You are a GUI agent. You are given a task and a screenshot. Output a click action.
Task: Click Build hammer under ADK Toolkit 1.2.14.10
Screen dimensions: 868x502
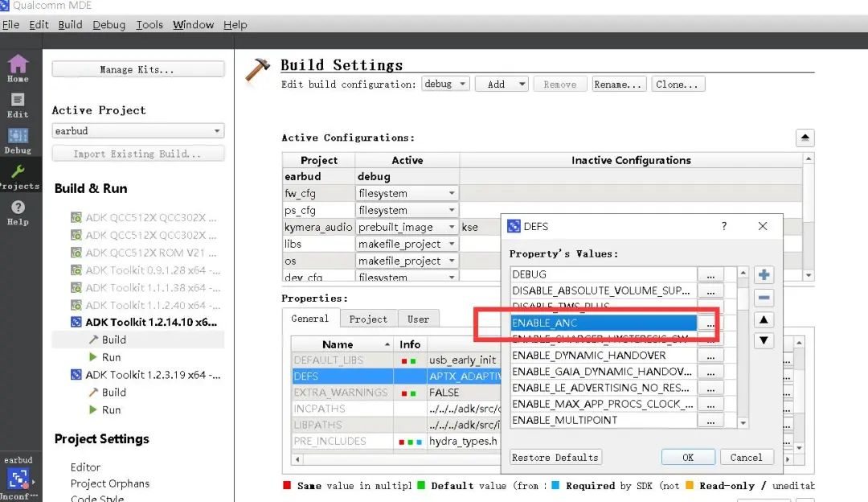coord(94,339)
